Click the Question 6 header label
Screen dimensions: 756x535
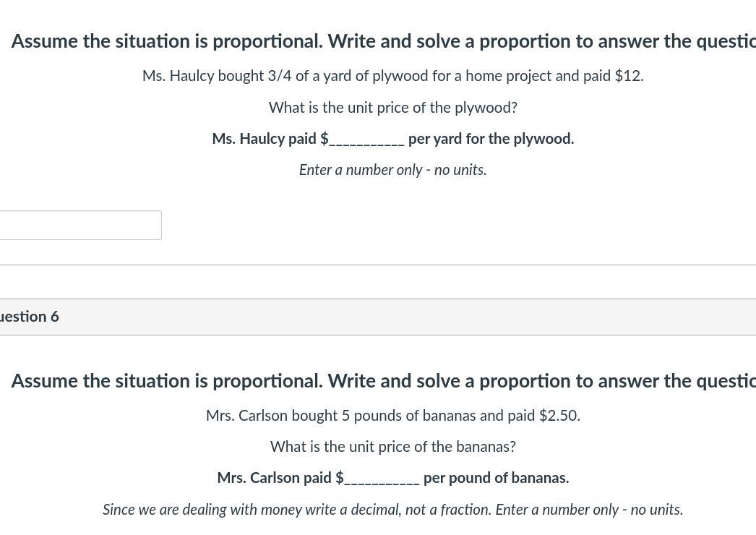click(30, 317)
